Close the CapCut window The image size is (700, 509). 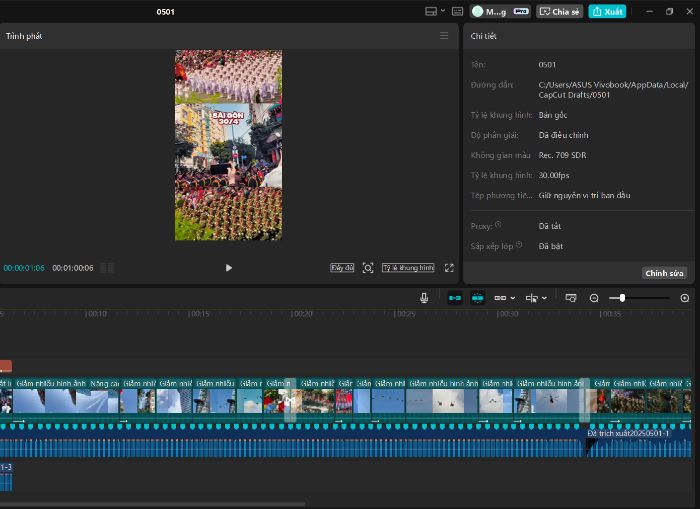690,12
